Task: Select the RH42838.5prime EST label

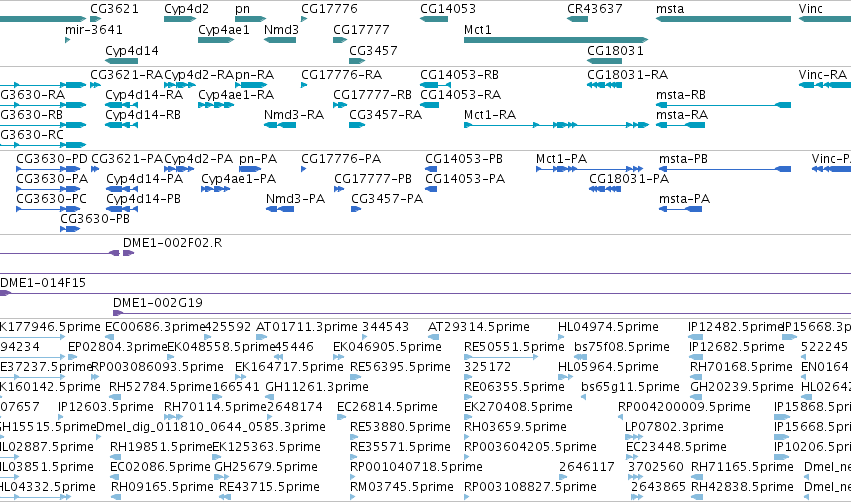Action: [x=742, y=487]
